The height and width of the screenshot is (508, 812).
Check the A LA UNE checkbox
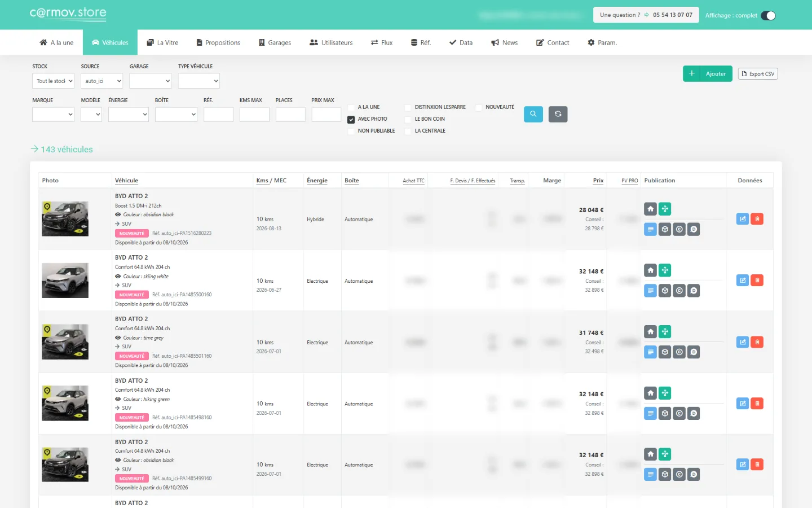(351, 107)
